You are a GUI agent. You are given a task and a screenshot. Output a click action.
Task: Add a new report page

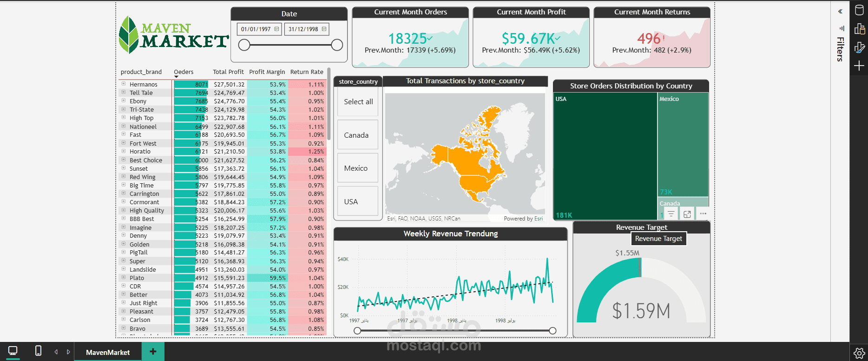coord(153,352)
